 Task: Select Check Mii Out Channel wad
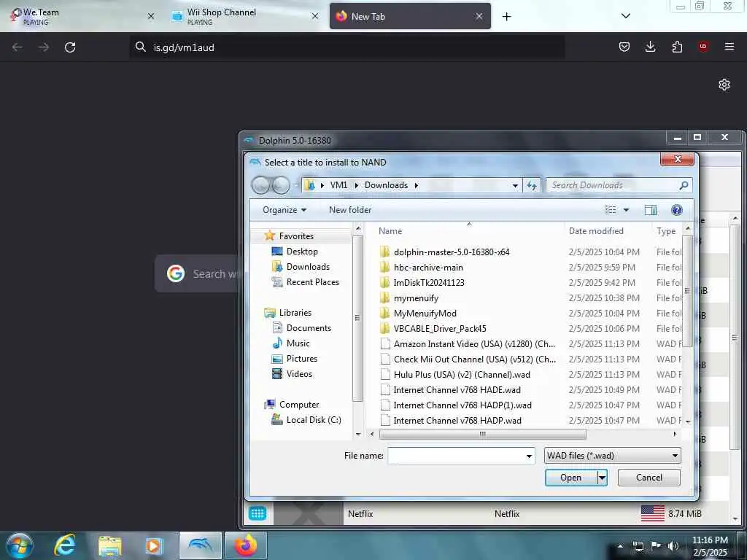click(x=474, y=359)
